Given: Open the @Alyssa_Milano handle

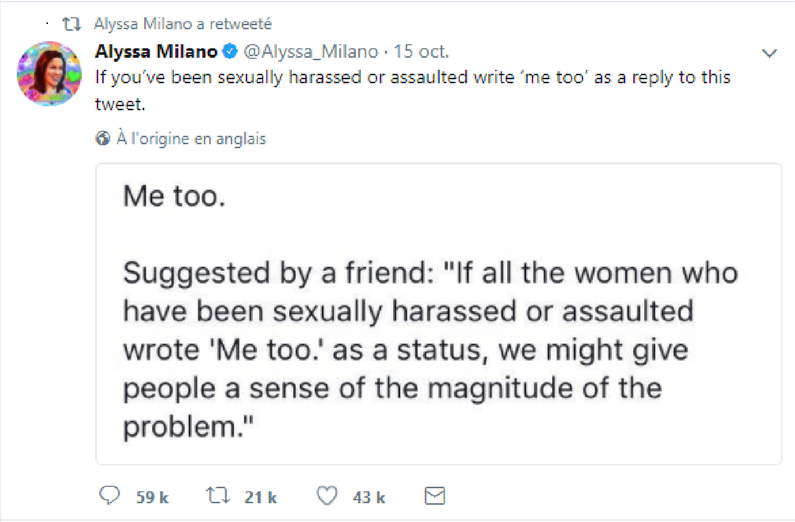Looking at the screenshot, I should click(x=311, y=51).
